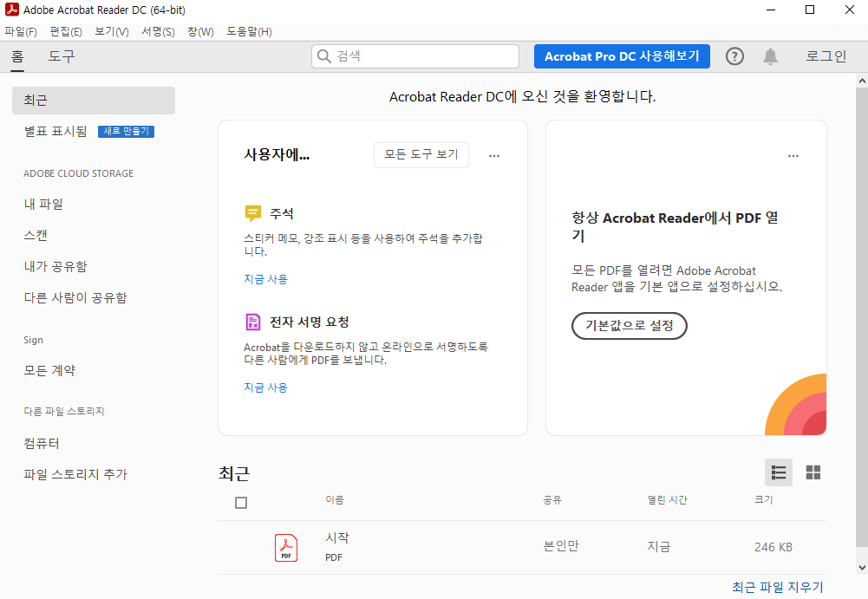868x599 pixels.
Task: Open Help via the question mark icon
Action: 734,55
